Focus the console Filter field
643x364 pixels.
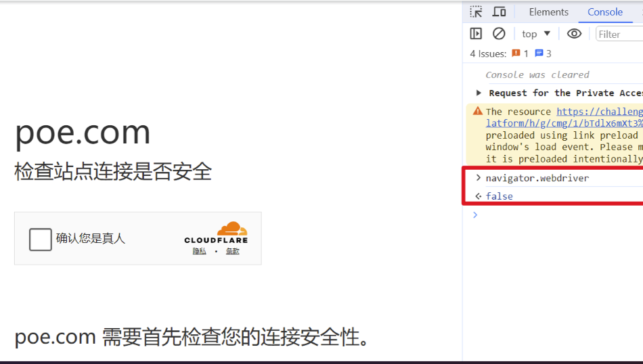coord(619,34)
